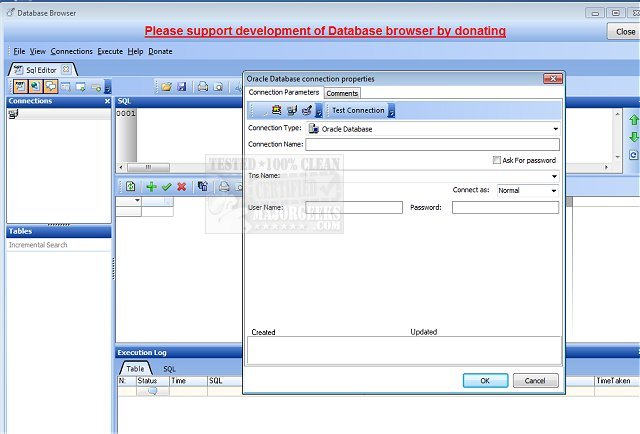
Task: Click the refresh data icon in grid toolbar
Action: click(130, 187)
